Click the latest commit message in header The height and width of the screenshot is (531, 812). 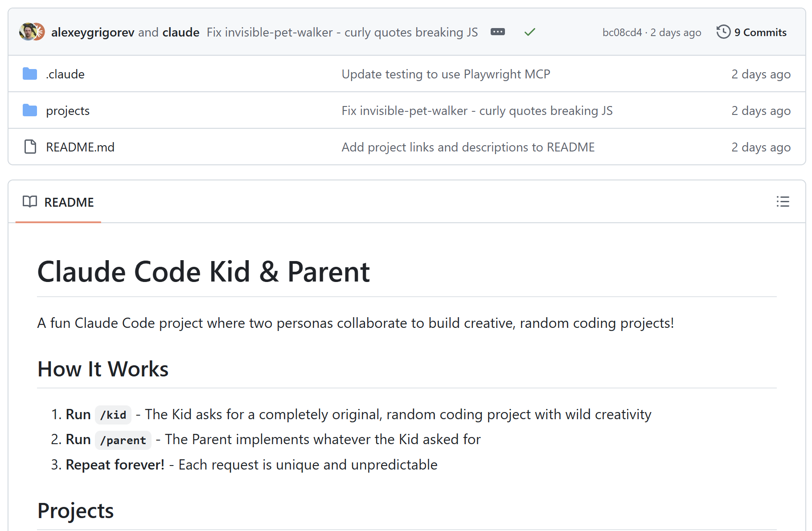342,33
